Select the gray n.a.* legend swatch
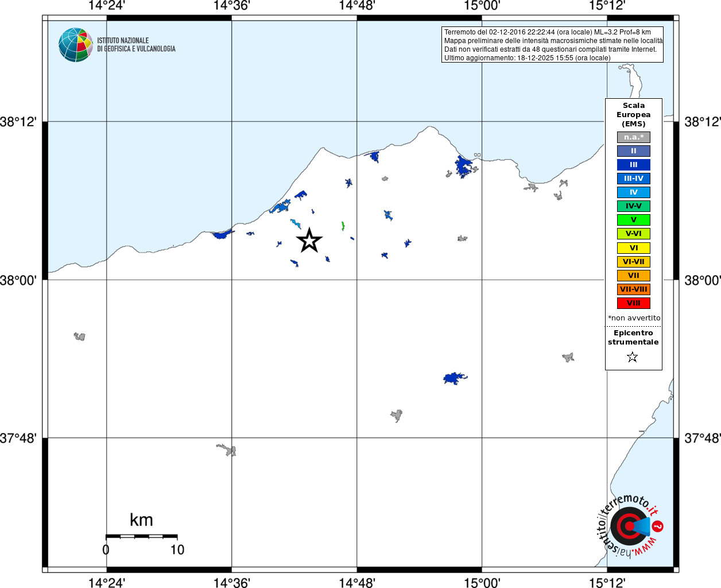The height and width of the screenshot is (588, 721). [x=634, y=137]
